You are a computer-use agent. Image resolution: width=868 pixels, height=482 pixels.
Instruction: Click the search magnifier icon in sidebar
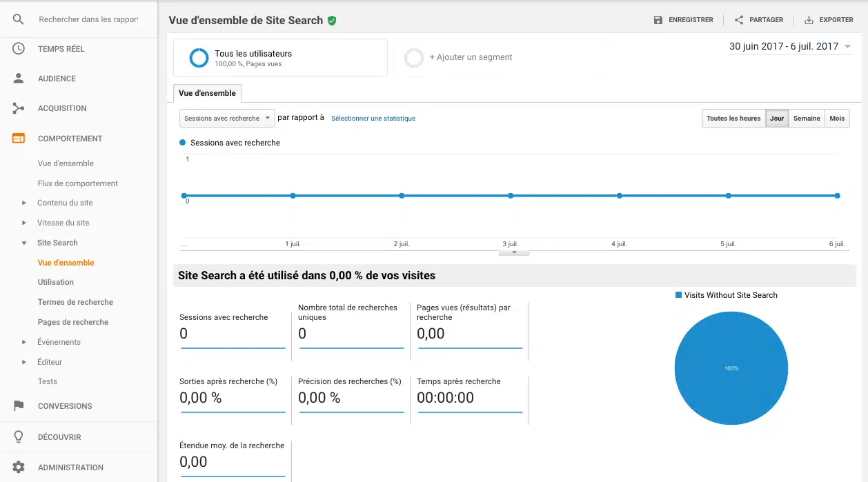[19, 19]
